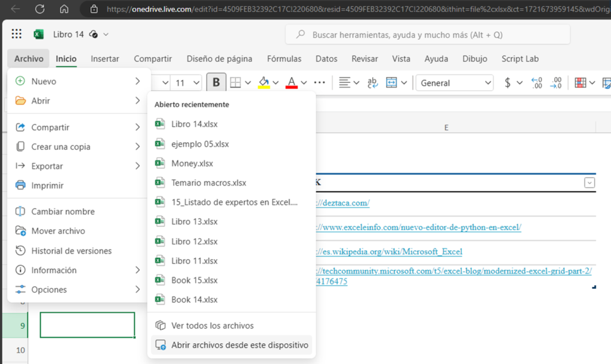Open the Compartir submenu in file menu
The width and height of the screenshot is (611, 364).
click(78, 127)
